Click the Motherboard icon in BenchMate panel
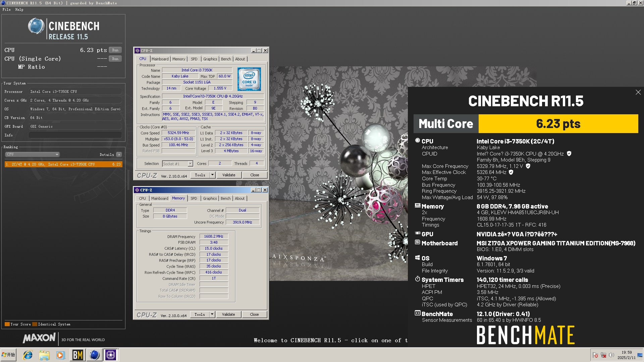The width and height of the screenshot is (644, 362). pos(418,242)
